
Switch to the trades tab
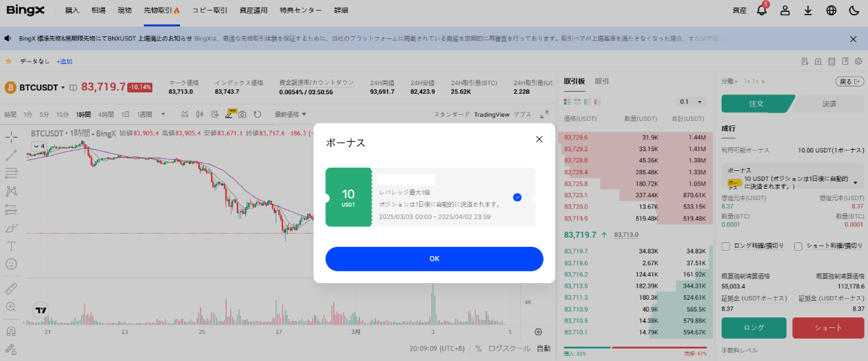click(x=602, y=81)
